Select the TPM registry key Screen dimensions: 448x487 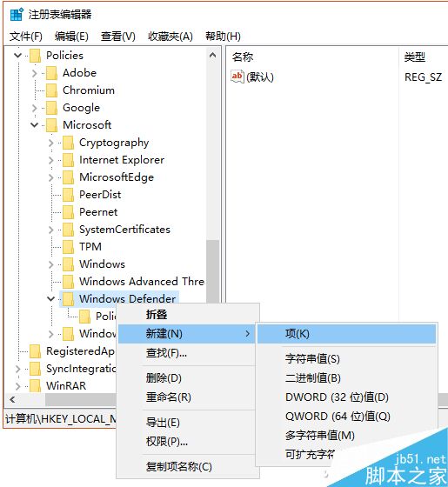tap(90, 247)
